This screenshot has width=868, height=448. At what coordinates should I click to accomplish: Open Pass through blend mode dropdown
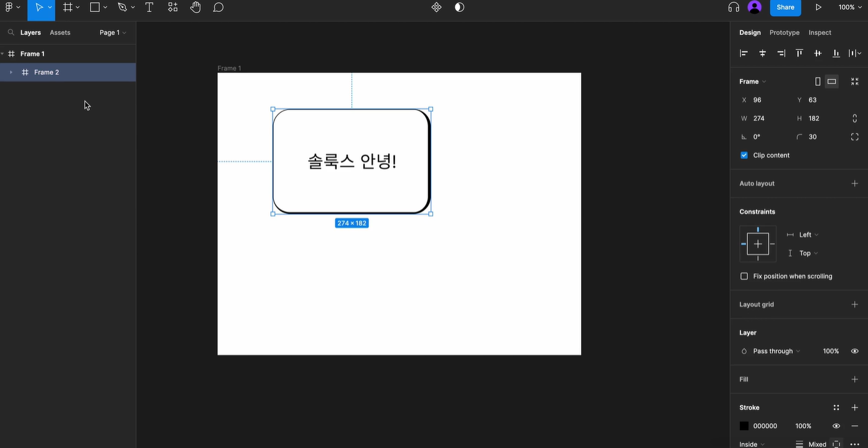[x=777, y=351]
